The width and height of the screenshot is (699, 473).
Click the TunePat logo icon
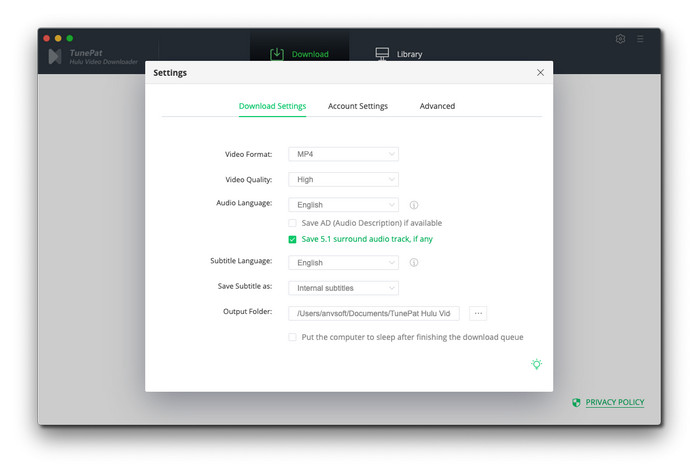click(55, 57)
